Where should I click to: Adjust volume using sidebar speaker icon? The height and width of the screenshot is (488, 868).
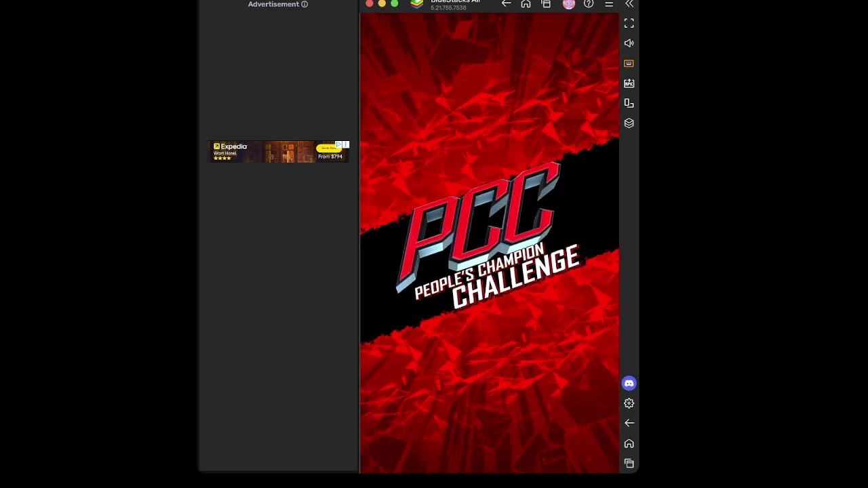629,43
